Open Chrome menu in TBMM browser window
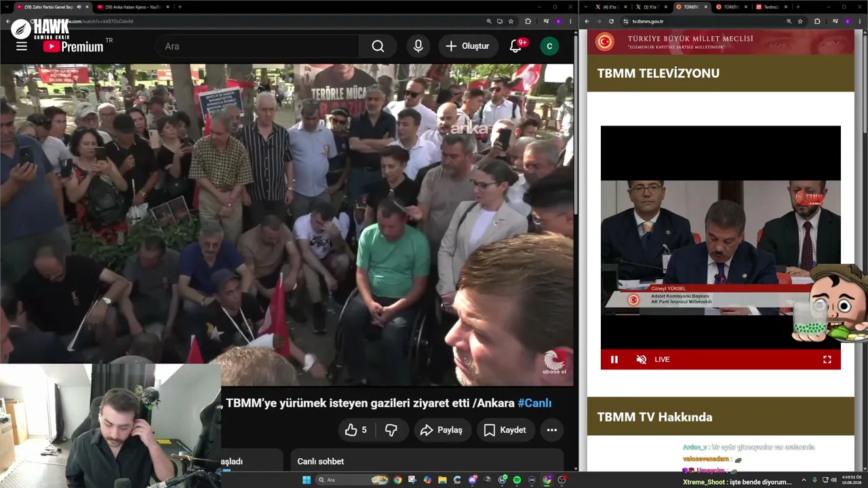The height and width of the screenshot is (488, 868). 859,21
